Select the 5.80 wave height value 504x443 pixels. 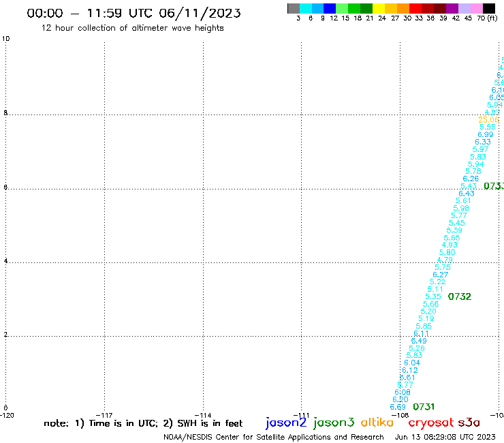click(x=447, y=253)
